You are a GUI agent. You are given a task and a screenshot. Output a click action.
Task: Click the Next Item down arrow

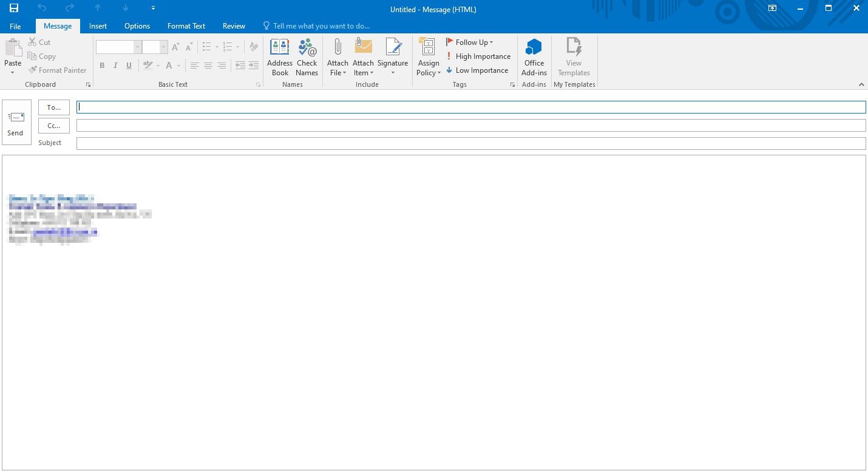(126, 8)
